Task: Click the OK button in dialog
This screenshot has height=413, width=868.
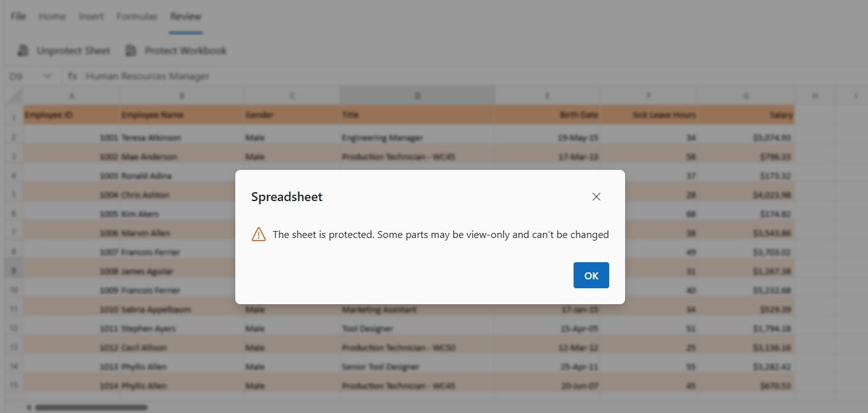Action: (591, 275)
